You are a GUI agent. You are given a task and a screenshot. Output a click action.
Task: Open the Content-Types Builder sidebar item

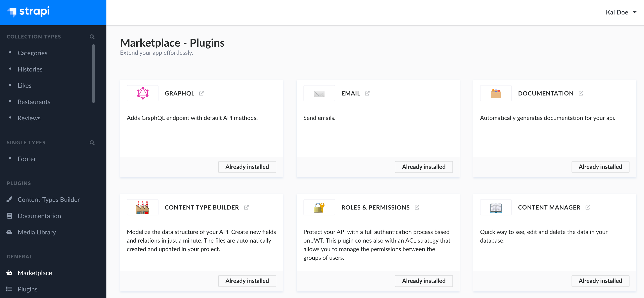pos(48,199)
